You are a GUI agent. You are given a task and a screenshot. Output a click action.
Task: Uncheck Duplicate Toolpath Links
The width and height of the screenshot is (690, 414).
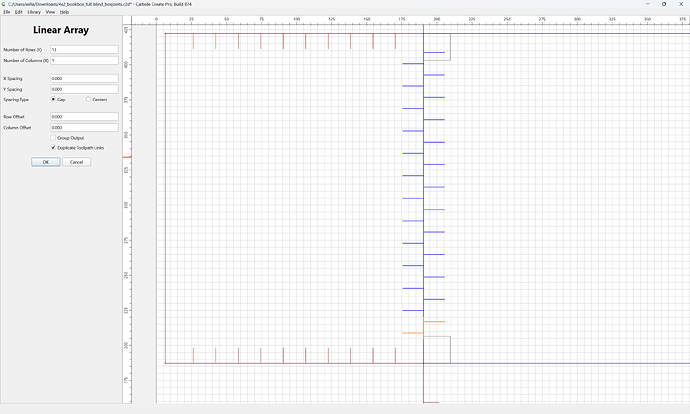point(53,148)
